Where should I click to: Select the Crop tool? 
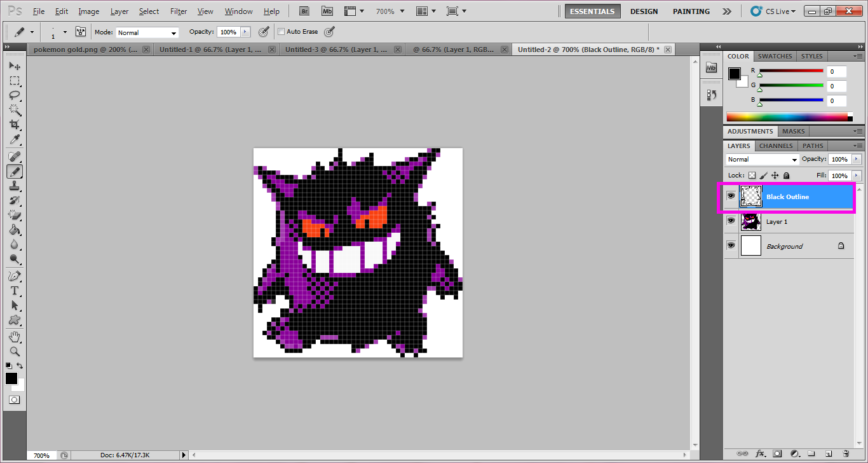click(14, 125)
